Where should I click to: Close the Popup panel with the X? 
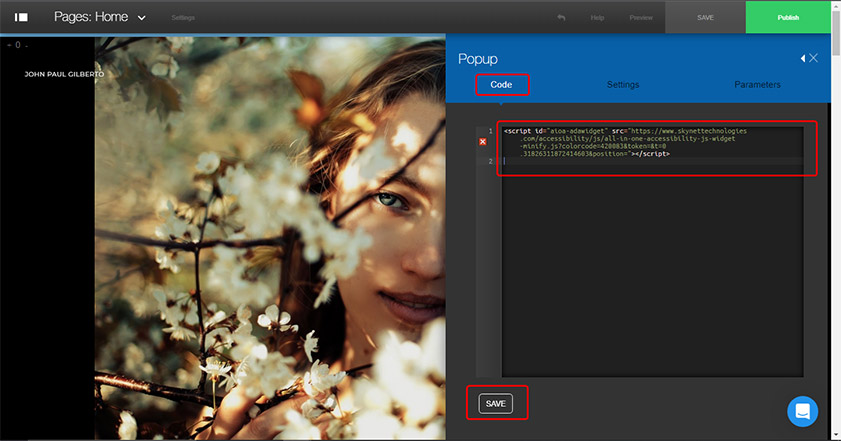tap(814, 58)
